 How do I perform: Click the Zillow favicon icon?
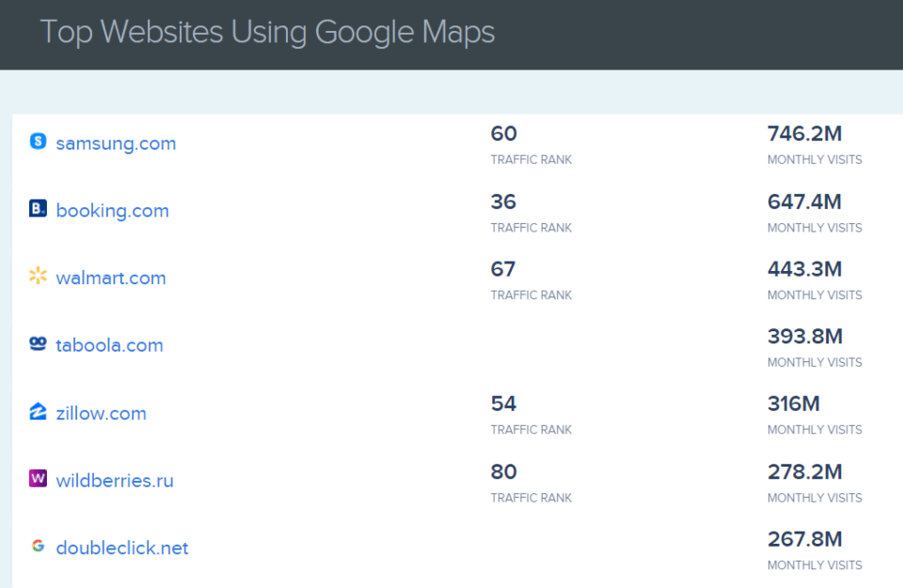coord(38,411)
